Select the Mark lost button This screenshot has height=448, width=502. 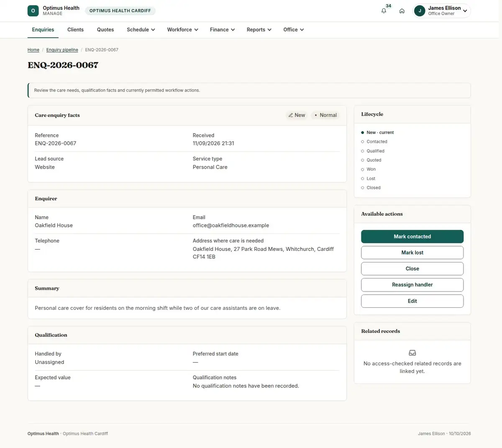[412, 252]
